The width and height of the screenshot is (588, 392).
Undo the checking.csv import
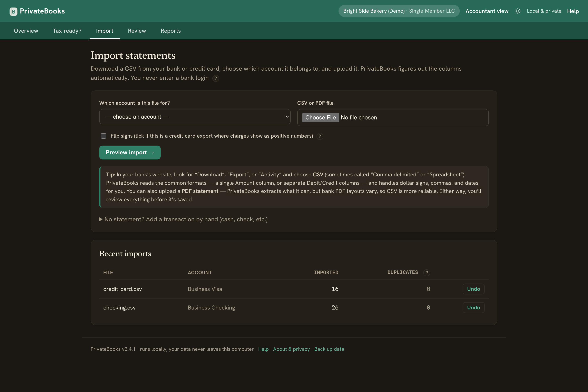(x=473, y=307)
